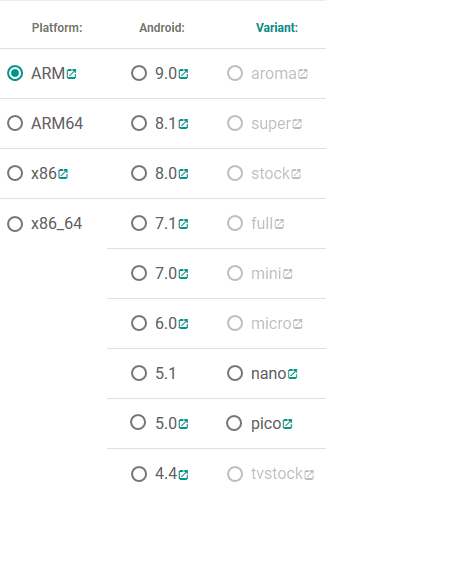Click the Variant column header
This screenshot has height=572, width=462.
point(277,28)
